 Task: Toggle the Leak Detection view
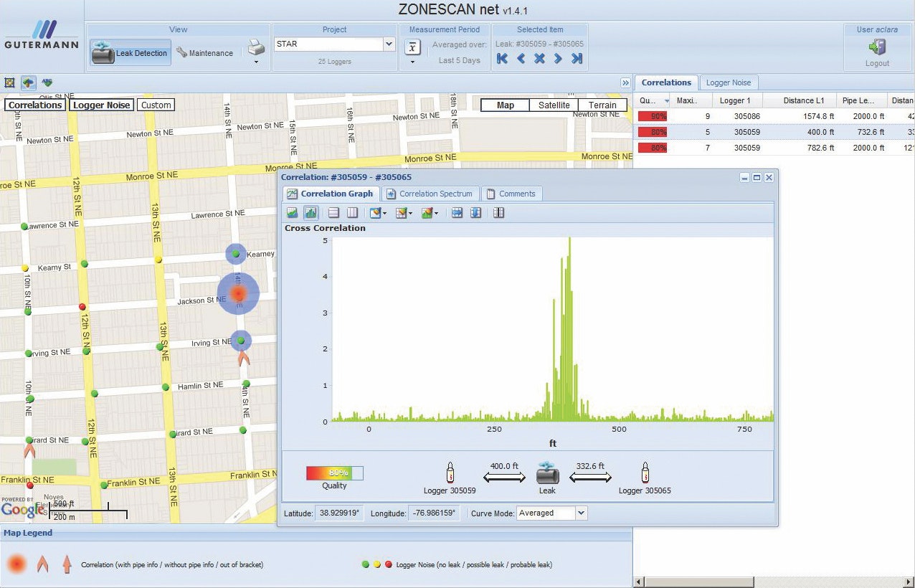[131, 53]
